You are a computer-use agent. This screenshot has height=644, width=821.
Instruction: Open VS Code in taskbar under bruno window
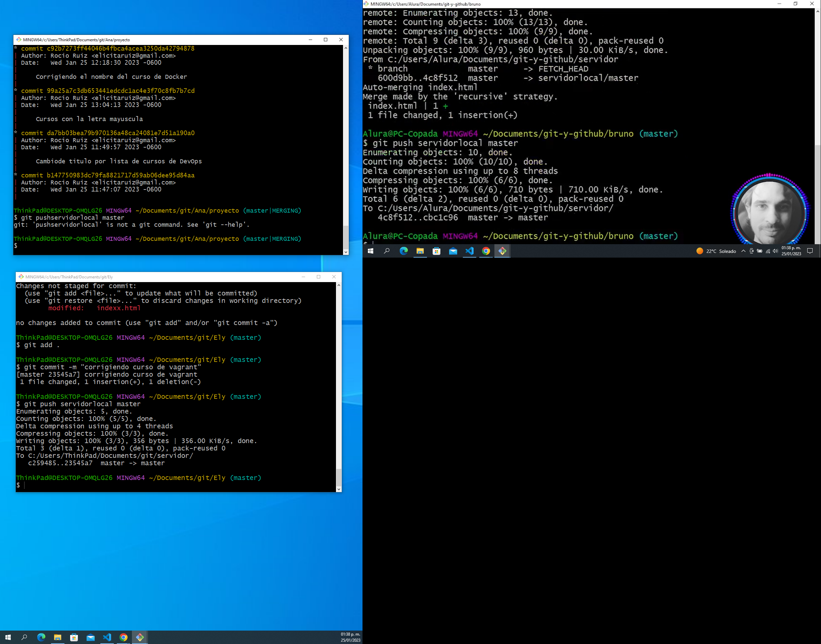(469, 251)
